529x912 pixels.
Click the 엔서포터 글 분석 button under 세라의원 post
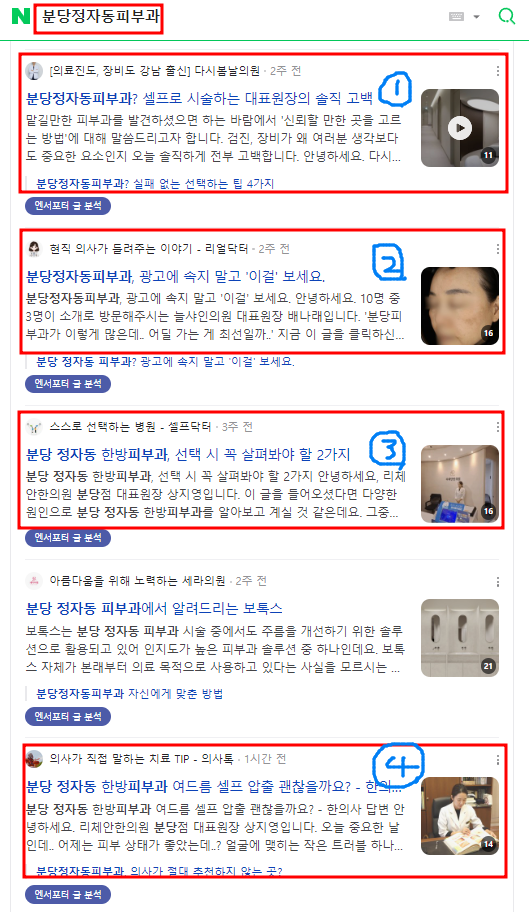tap(67, 716)
